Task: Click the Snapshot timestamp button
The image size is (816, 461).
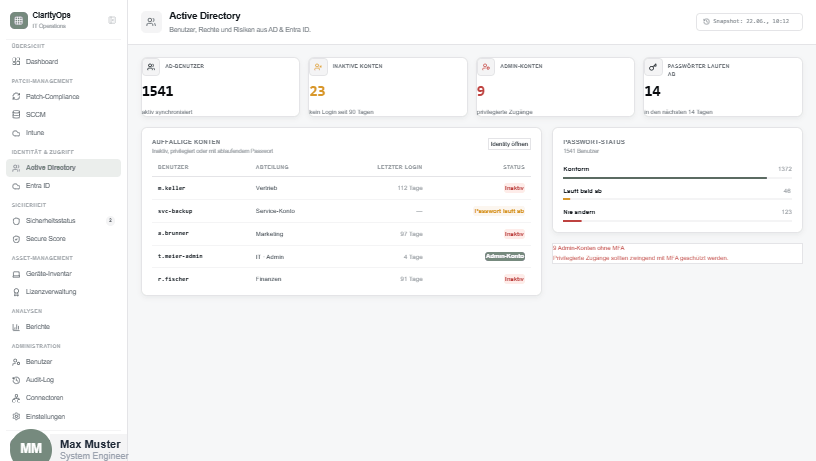Action: click(749, 22)
